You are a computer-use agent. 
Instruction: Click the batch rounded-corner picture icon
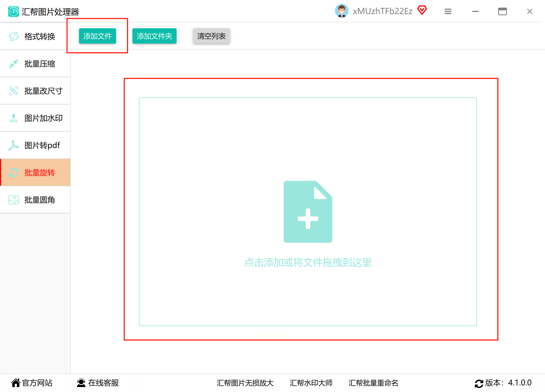(13, 200)
